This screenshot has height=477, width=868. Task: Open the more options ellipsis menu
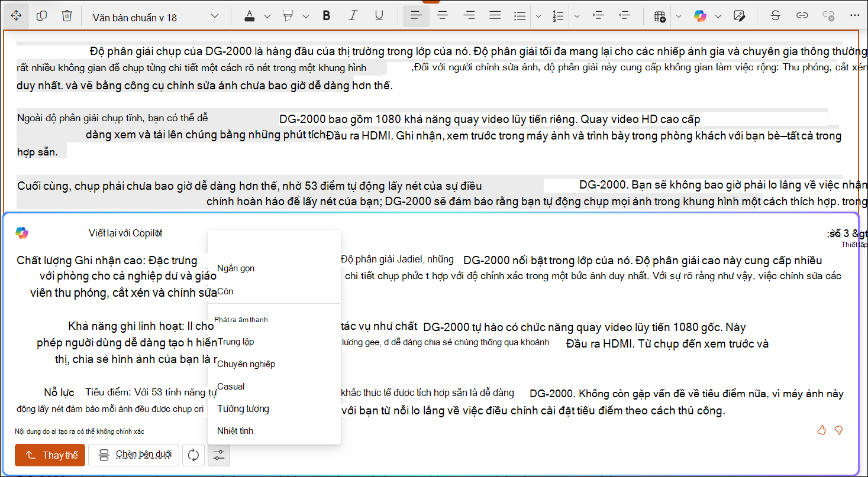(854, 16)
